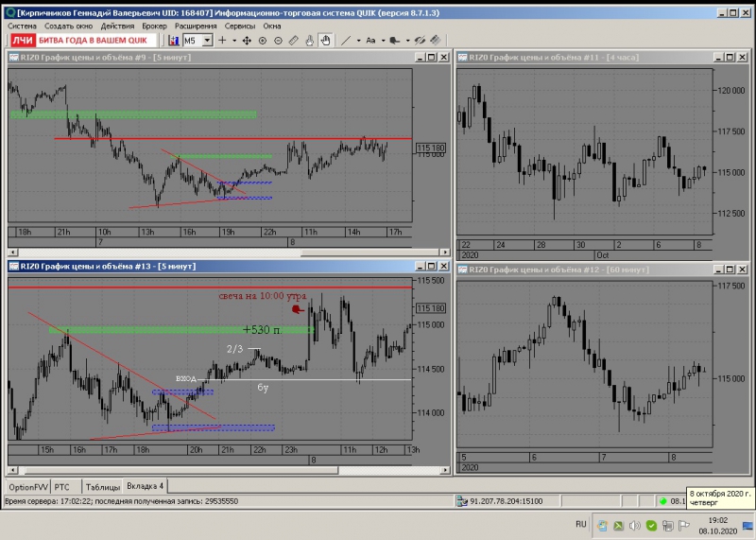Click the RU language indicator in taskbar
Viewport: 756px width, 540px height.
pyautogui.click(x=581, y=524)
